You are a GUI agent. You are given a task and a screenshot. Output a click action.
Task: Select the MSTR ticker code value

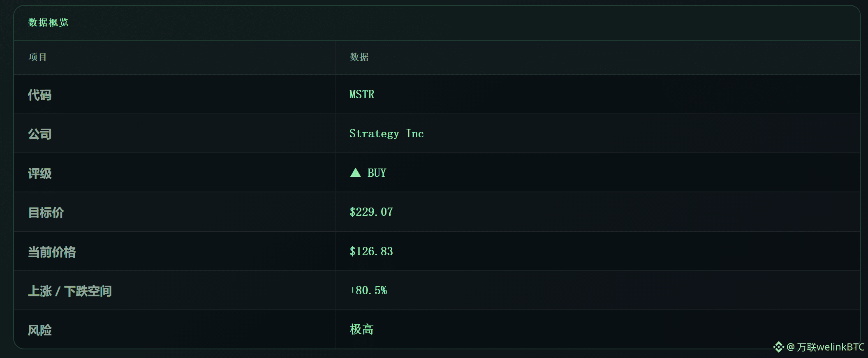[x=362, y=95]
